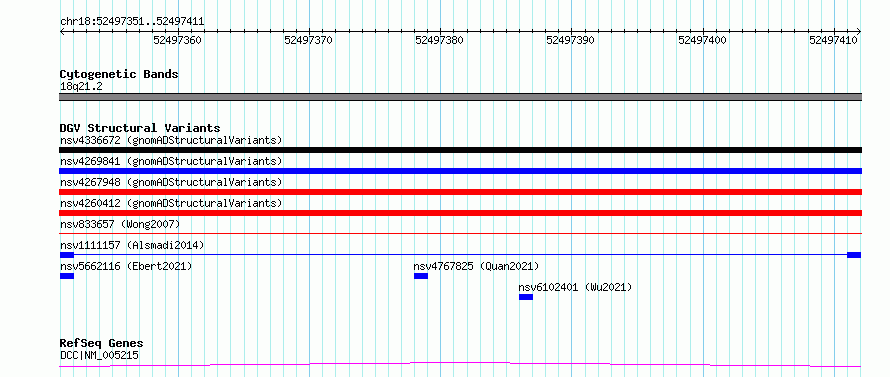
Task: Select the nsv4267948 variant label
Action: click(x=171, y=182)
